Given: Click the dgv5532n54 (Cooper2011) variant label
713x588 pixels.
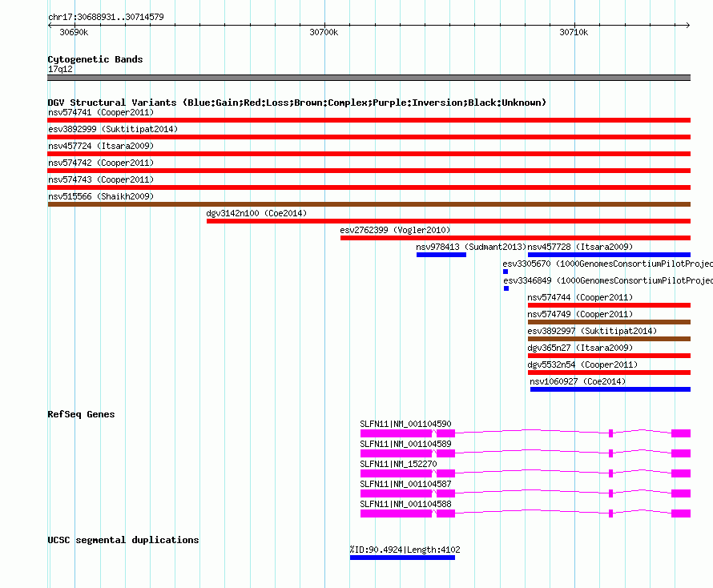Looking at the screenshot, I should point(582,364).
